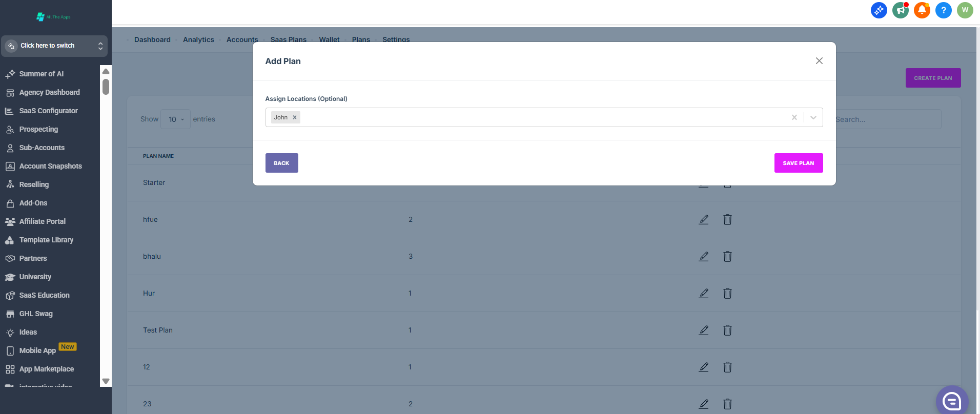Open the Summer of AI sidebar item
Screen dimensions: 980x414
(x=41, y=74)
